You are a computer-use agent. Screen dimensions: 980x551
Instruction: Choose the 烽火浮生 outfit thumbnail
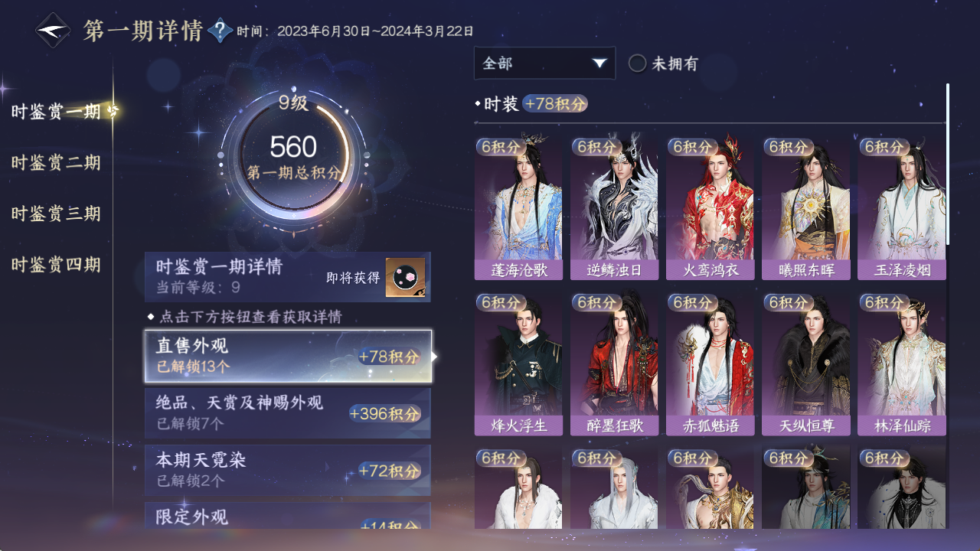[518, 365]
